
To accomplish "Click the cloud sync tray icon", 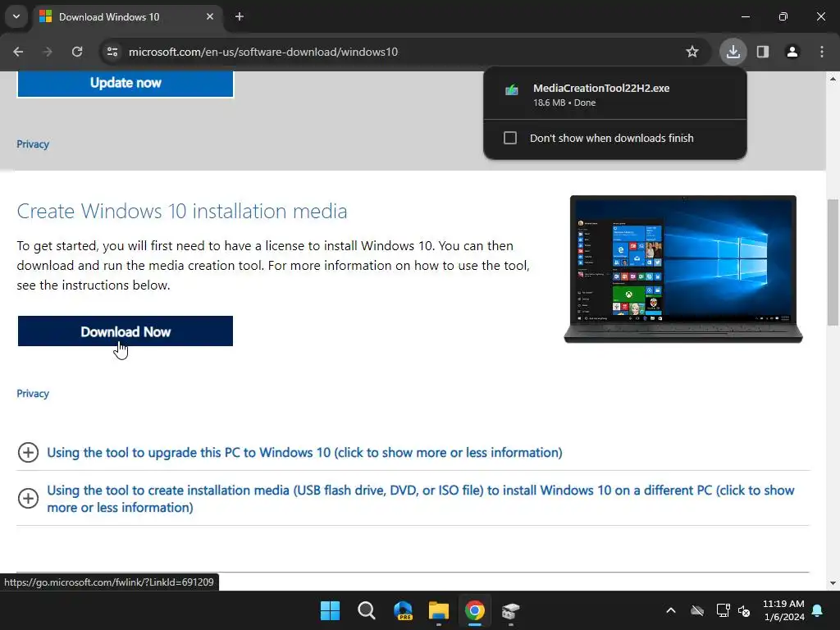I will click(x=697, y=610).
